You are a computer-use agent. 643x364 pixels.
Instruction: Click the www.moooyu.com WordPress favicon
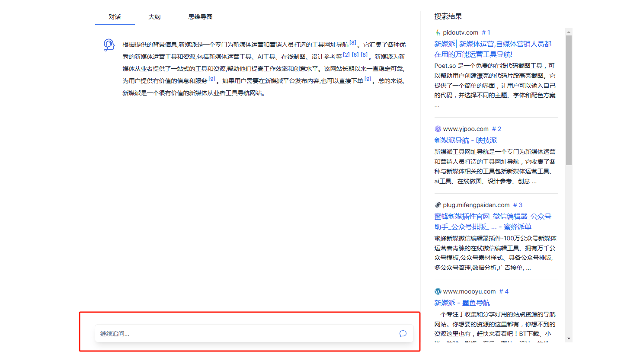[x=438, y=291]
